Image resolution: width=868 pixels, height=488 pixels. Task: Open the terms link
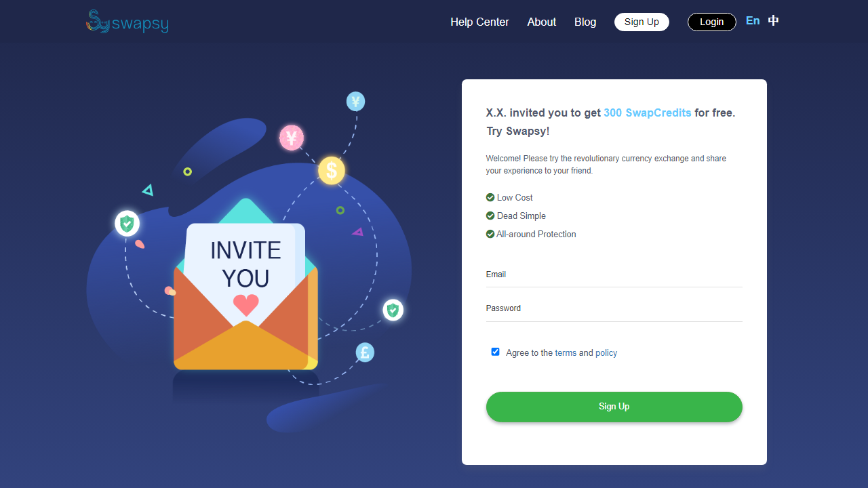tap(566, 353)
